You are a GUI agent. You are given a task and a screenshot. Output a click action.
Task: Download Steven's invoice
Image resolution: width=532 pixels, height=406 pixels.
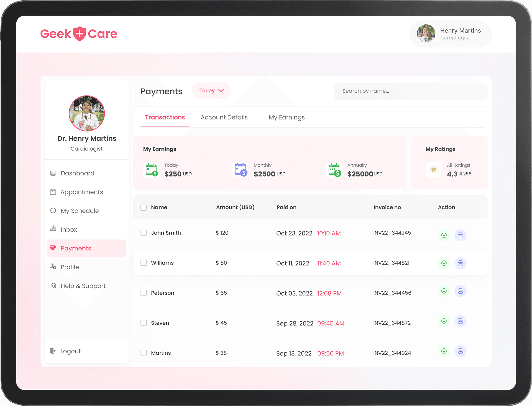click(x=444, y=321)
